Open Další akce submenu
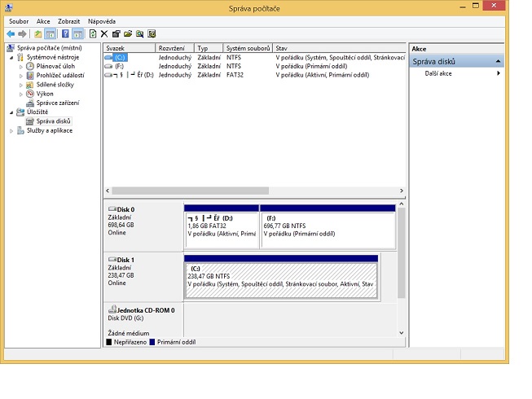Screen dimensions: 532x399 click(x=456, y=73)
